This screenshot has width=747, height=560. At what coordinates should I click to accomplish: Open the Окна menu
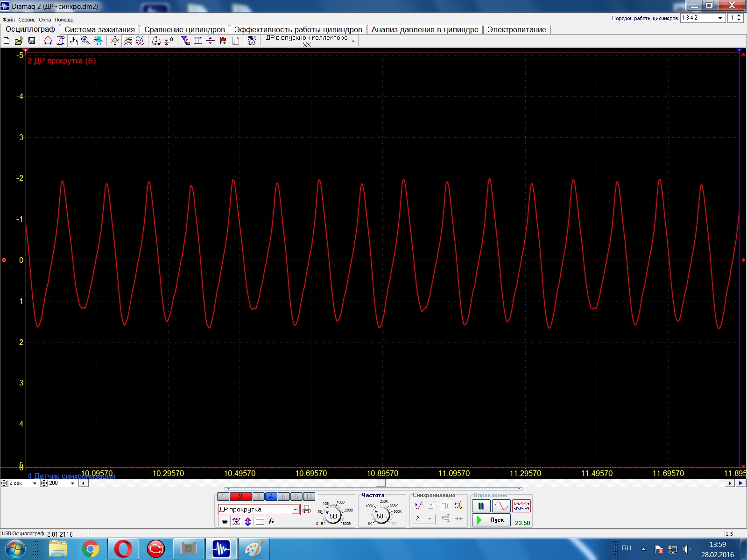pos(45,20)
